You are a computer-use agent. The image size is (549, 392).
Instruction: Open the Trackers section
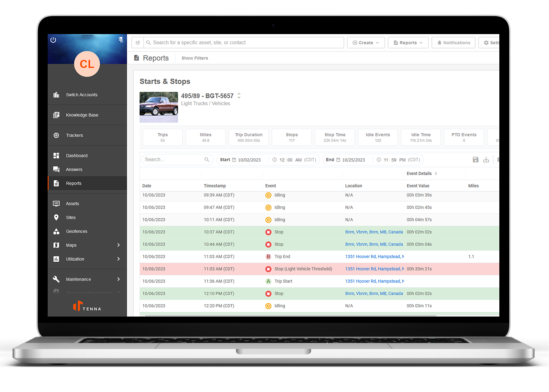pyautogui.click(x=56, y=135)
